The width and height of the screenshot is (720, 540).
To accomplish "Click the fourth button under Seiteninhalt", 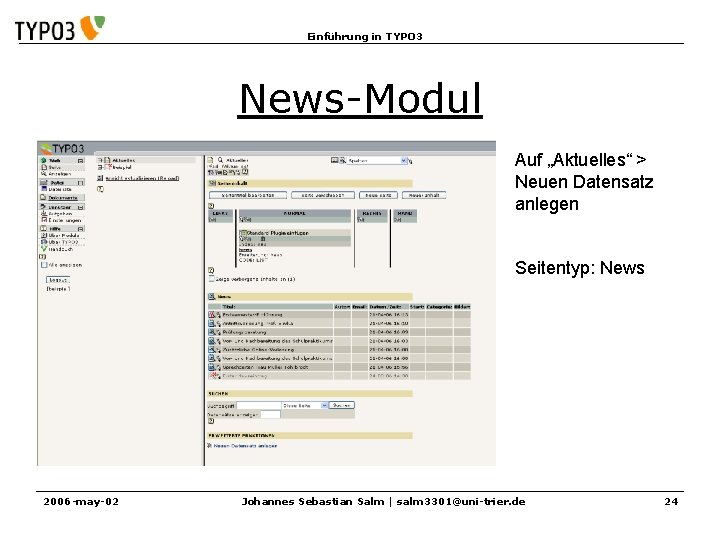I will (x=424, y=195).
